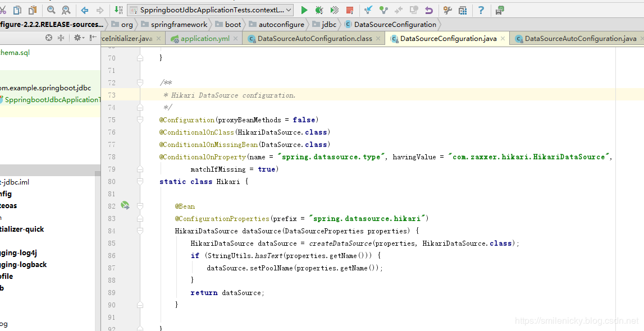Select the 'jdbc' breadcrumb
This screenshot has width=644, height=331.
click(324, 24)
